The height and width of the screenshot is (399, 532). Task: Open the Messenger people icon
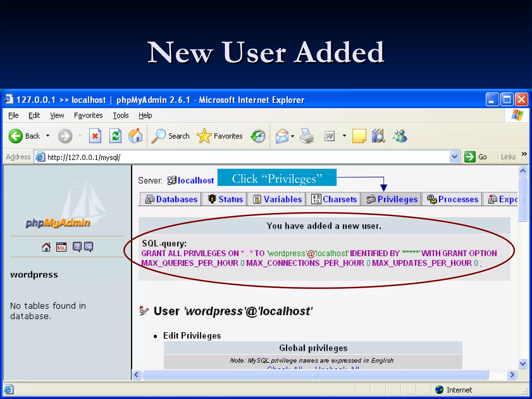click(x=400, y=136)
